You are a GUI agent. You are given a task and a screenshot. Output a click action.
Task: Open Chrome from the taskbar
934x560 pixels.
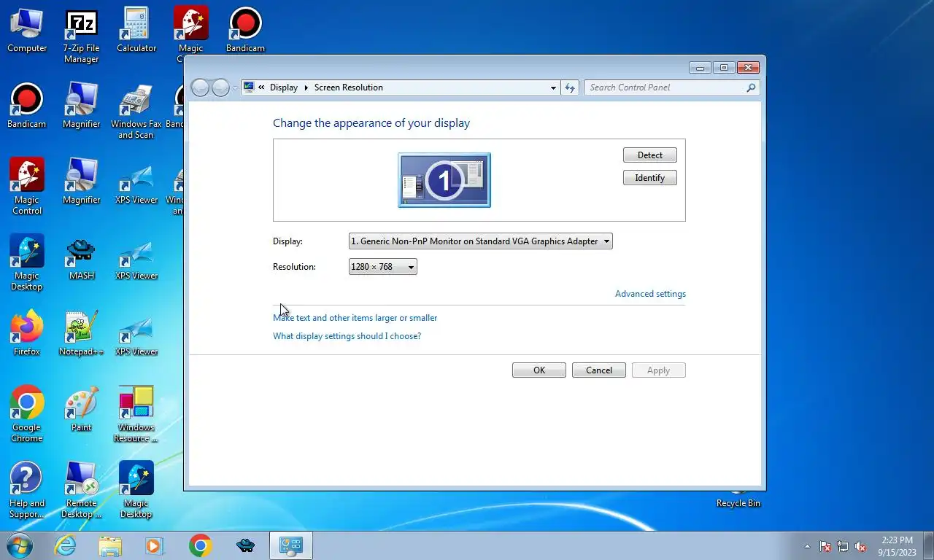click(200, 545)
